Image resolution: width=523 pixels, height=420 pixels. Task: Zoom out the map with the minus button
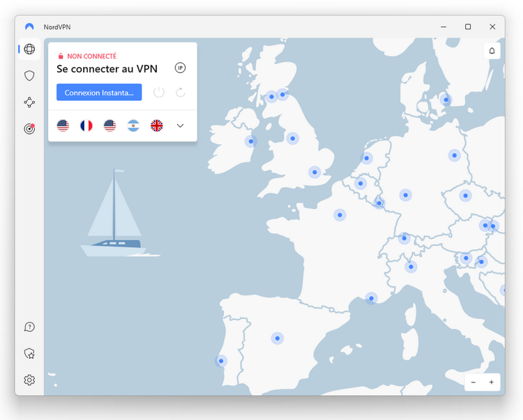pos(473,382)
